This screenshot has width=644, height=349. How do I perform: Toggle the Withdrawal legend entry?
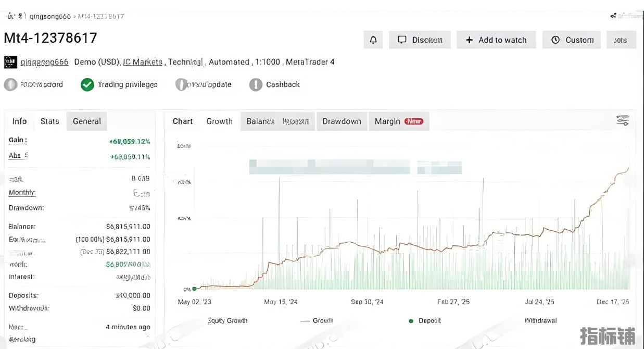pos(540,321)
